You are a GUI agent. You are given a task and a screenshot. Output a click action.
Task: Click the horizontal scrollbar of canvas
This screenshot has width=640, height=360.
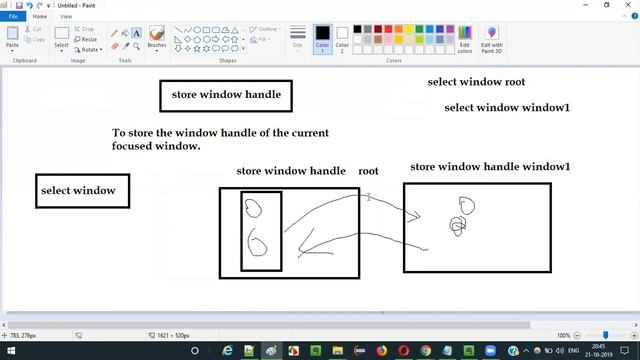click(269, 325)
